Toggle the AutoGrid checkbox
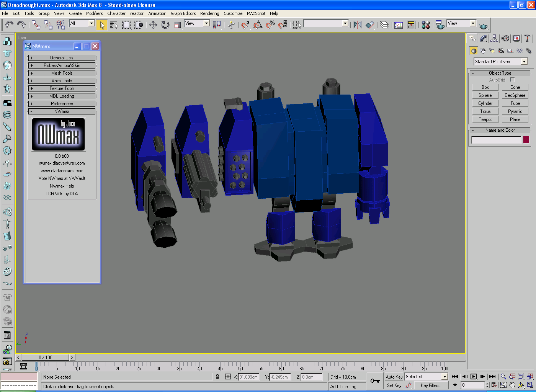This screenshot has height=392, width=536. [512, 80]
